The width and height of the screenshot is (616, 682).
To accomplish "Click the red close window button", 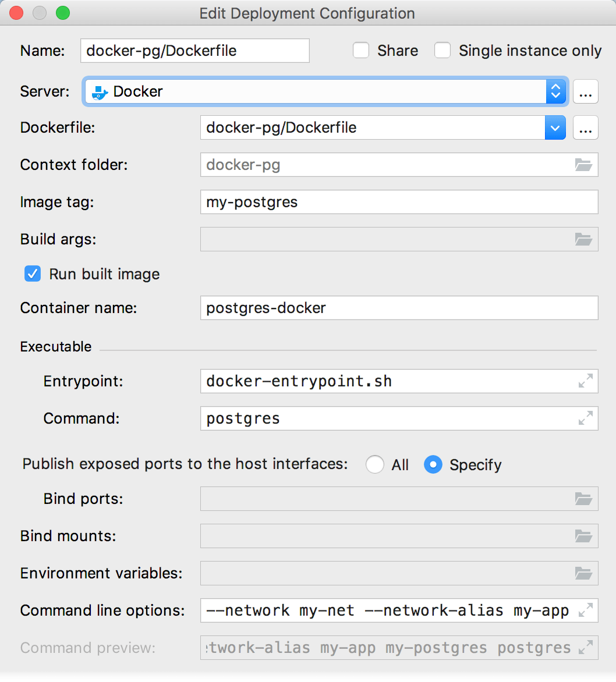I will click(16, 13).
